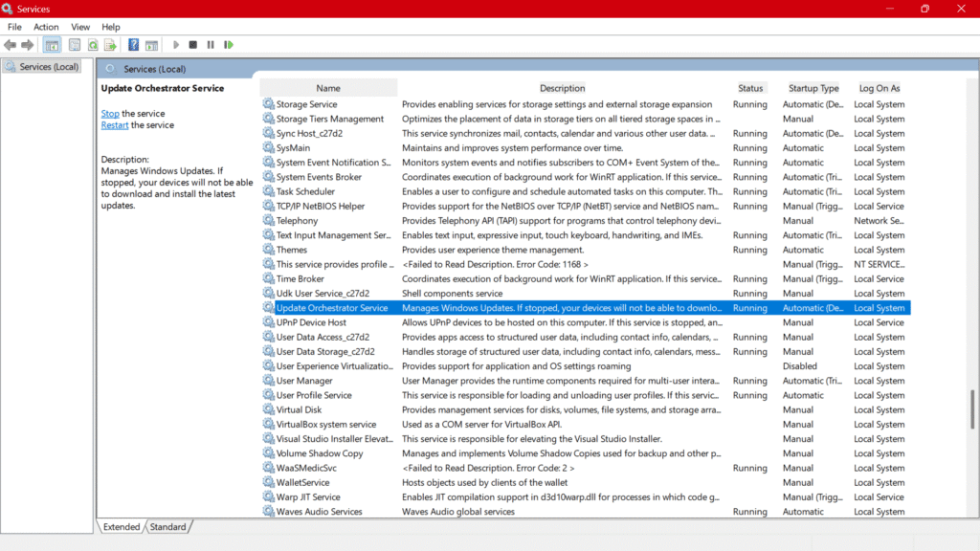Sort the list by the Status column
Image resolution: width=980 pixels, height=551 pixels.
[750, 88]
